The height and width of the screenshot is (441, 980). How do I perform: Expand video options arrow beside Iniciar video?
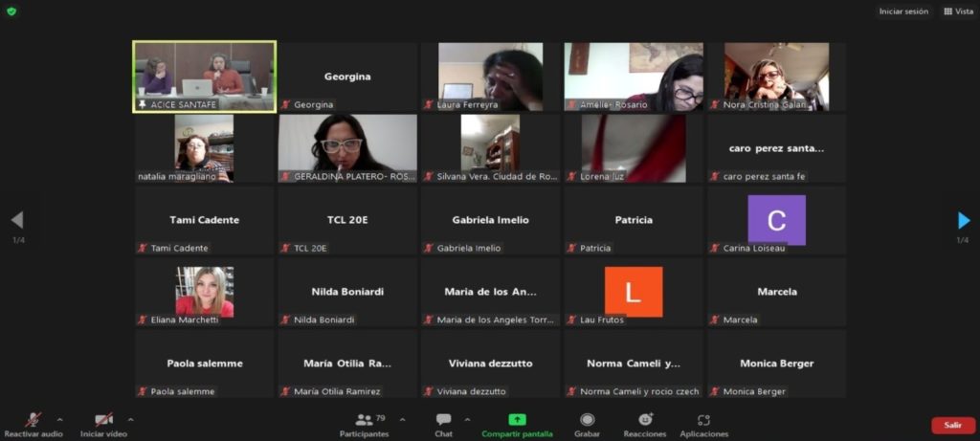131,419
